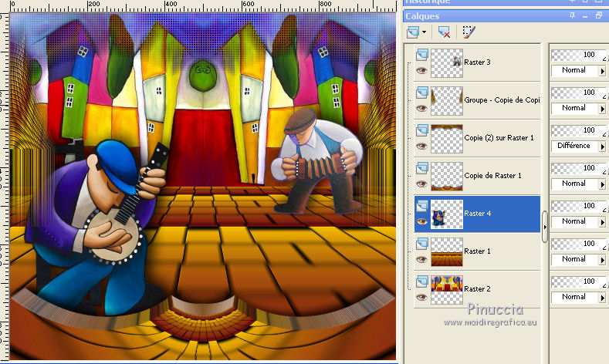Click thumbnail of Copie de Raster 1

click(447, 176)
